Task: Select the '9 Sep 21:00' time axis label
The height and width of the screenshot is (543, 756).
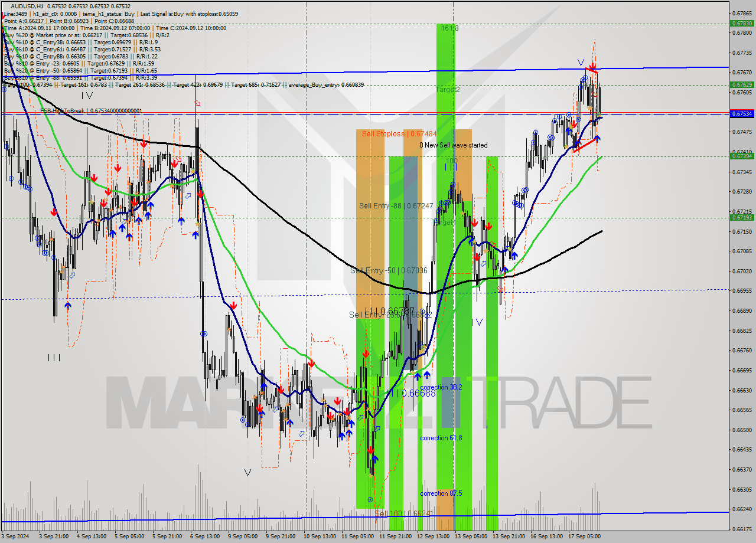Action: coord(281,537)
